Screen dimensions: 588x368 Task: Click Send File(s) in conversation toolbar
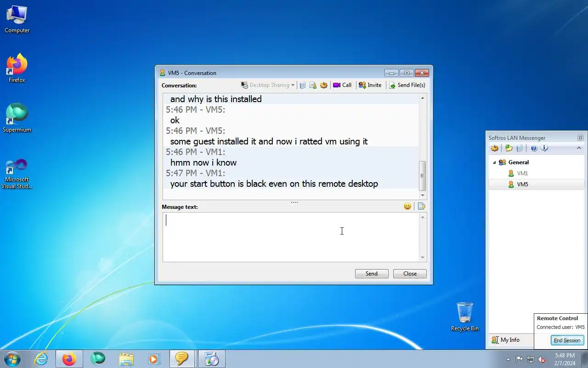tap(407, 85)
